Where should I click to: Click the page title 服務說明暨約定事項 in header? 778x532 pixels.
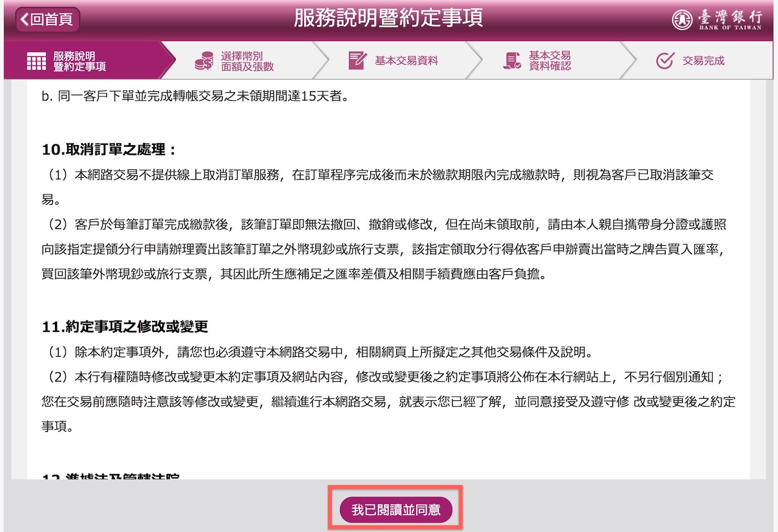[388, 18]
